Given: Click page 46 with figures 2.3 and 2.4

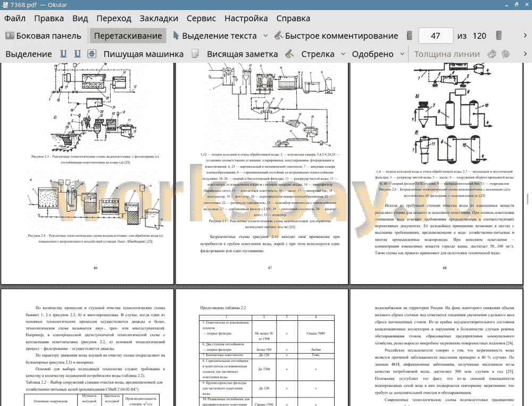Looking at the screenshot, I should click(87, 173).
